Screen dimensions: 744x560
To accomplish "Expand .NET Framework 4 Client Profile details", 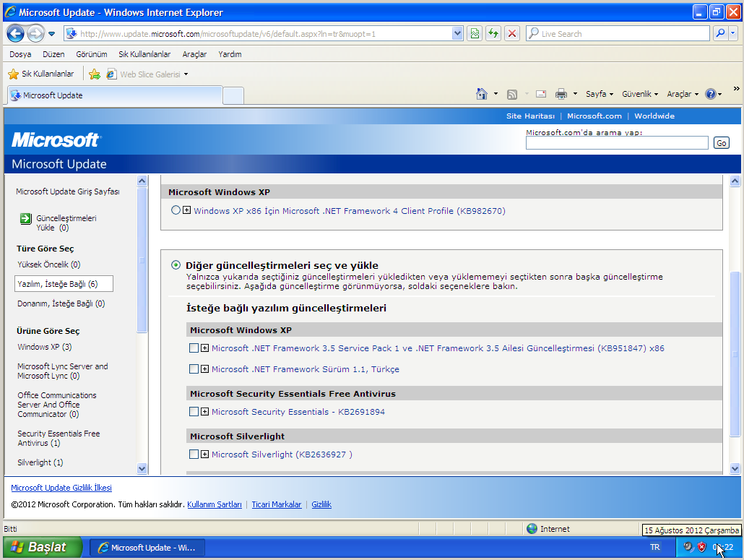I will pyautogui.click(x=187, y=210).
